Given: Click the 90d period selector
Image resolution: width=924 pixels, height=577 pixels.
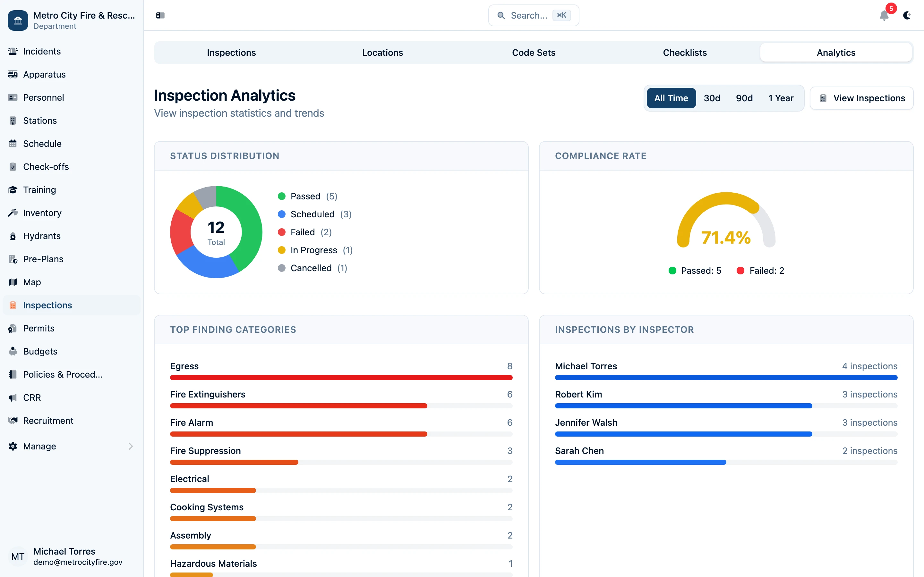Looking at the screenshot, I should [744, 98].
